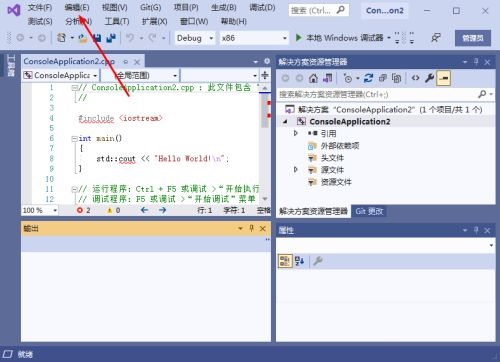
Task: Open the 视图(V) menu
Action: coord(114,8)
